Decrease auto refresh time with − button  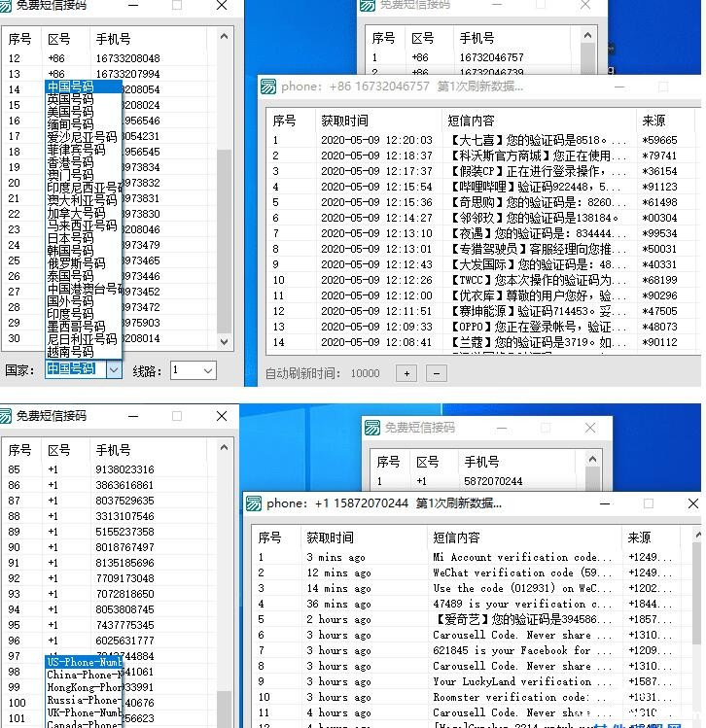coord(436,373)
